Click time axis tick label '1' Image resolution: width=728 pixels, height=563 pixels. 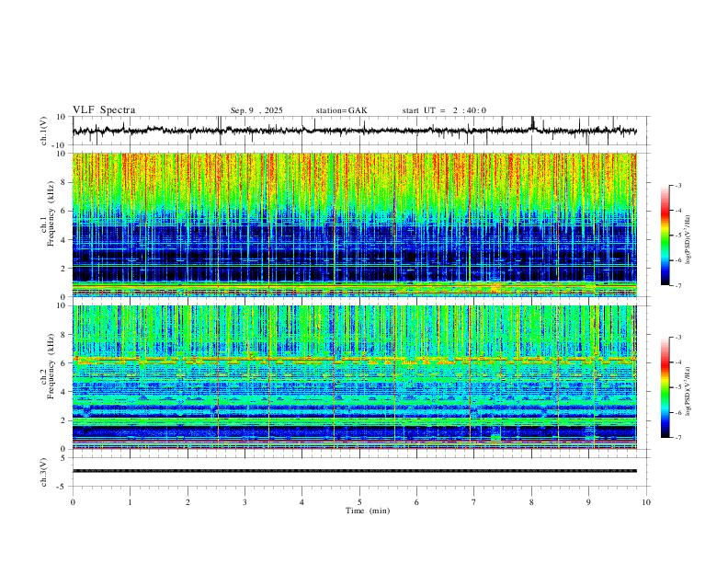[130, 502]
